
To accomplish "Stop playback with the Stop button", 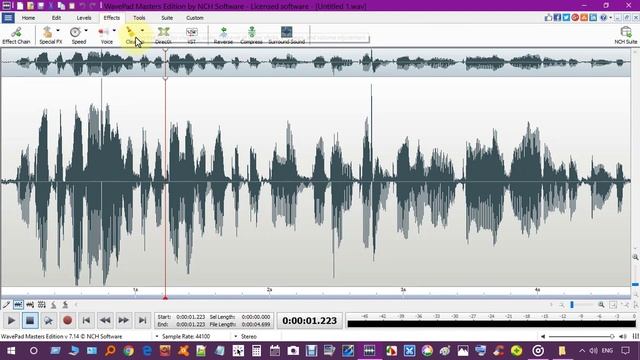I will [x=30, y=321].
